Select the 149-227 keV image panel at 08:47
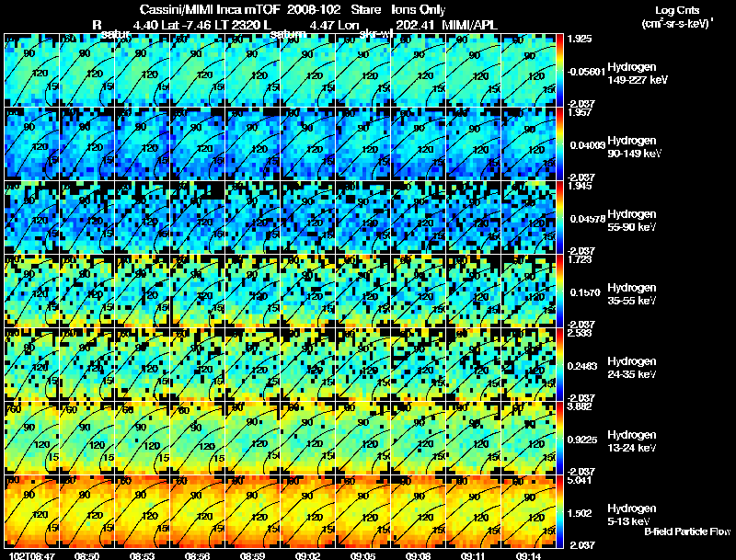This screenshot has height=560, width=736. (x=32, y=70)
